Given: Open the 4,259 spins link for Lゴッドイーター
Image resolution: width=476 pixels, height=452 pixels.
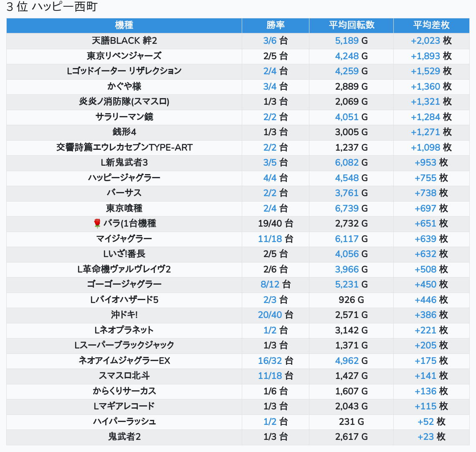Looking at the screenshot, I should 347,71.
